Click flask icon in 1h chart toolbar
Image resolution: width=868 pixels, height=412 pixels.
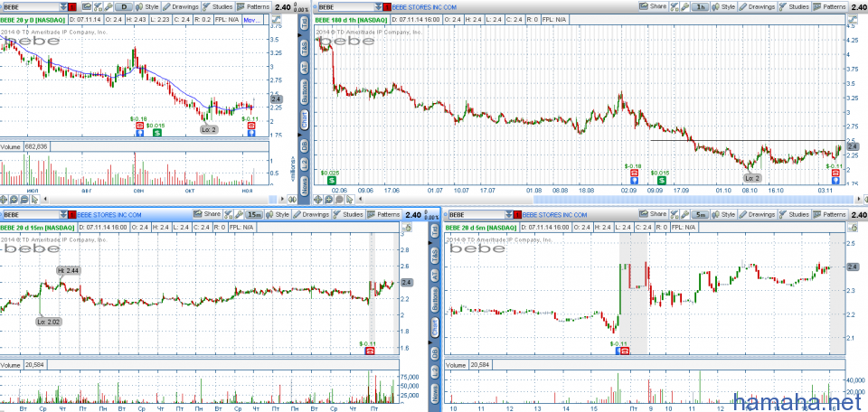[675, 6]
